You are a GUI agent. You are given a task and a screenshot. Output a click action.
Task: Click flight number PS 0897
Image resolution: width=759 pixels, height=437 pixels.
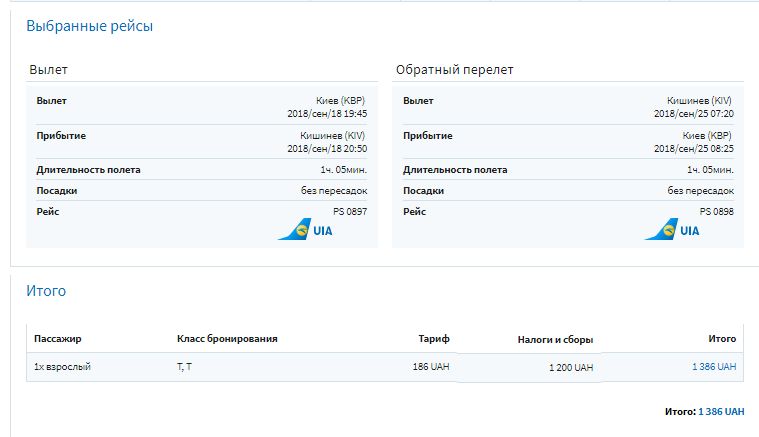pyautogui.click(x=350, y=211)
